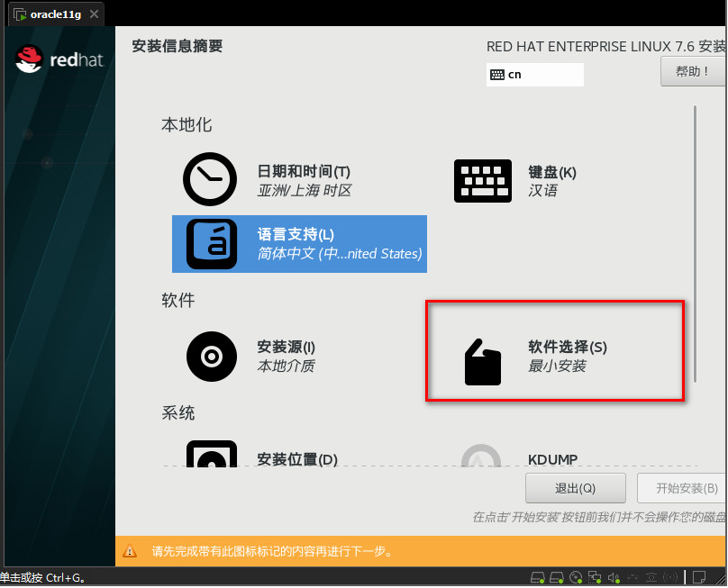Open Installation Source disc icon
Image resolution: width=728 pixels, height=588 pixels.
(x=212, y=356)
